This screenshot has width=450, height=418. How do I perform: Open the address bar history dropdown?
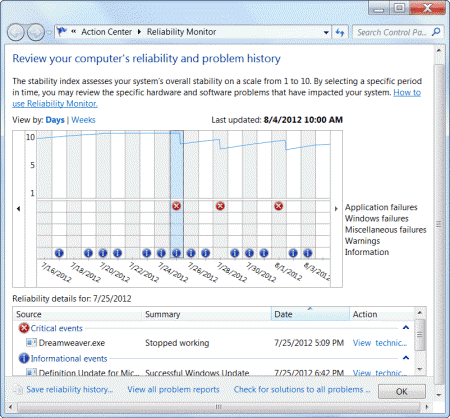tap(326, 32)
